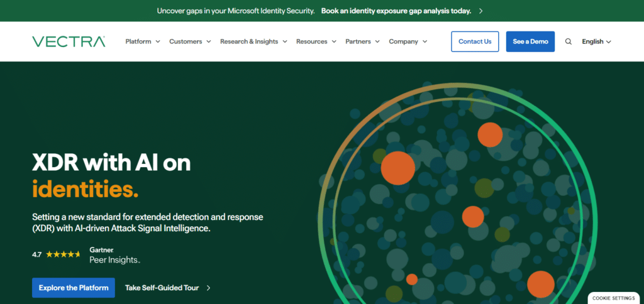Open the search magnifier icon
Screen dimensions: 644x304
tap(569, 41)
